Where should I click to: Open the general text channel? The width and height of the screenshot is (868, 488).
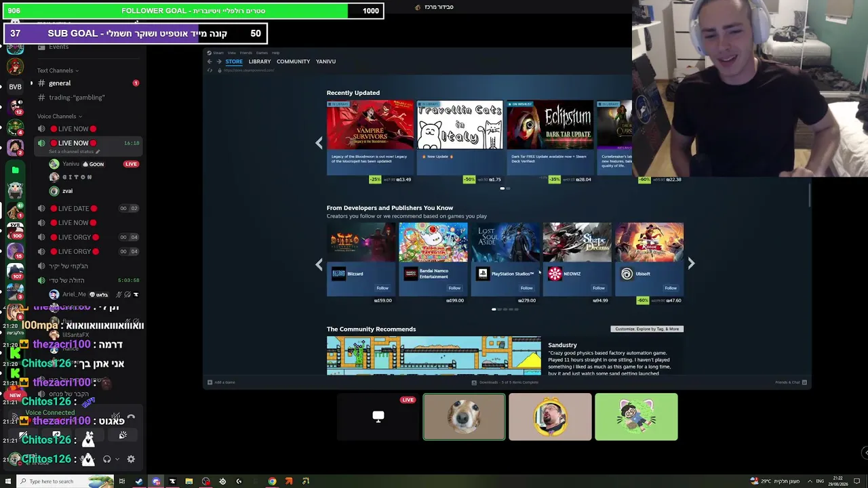88,83
